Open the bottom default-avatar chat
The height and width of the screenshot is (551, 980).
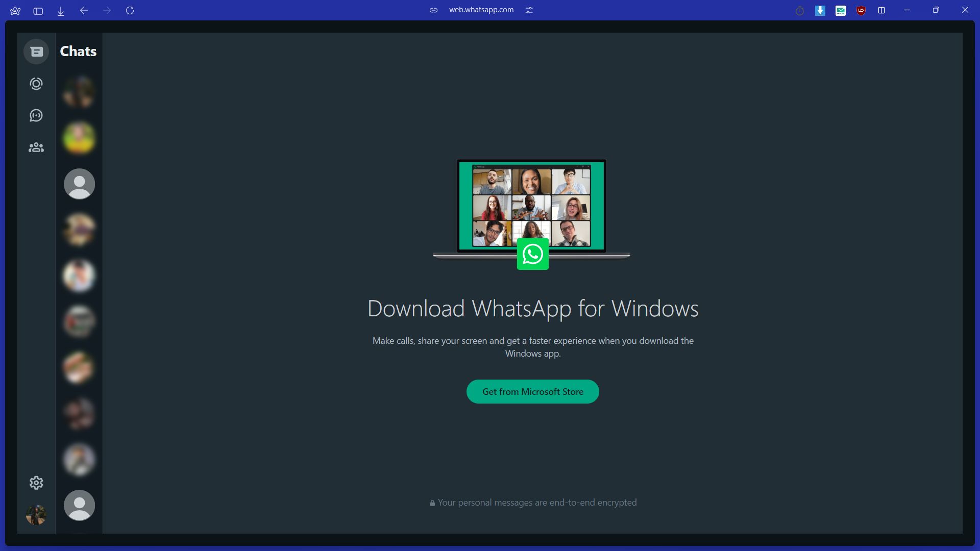tap(79, 505)
